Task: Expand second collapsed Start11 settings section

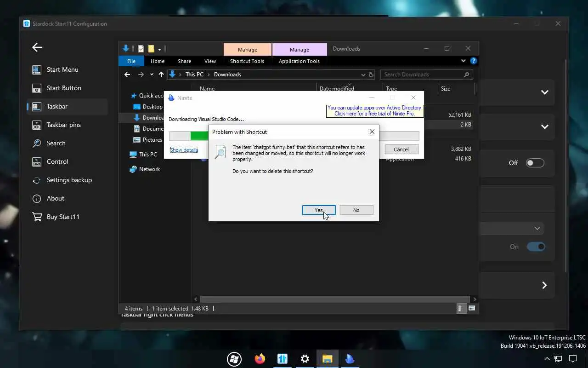Action: click(545, 126)
